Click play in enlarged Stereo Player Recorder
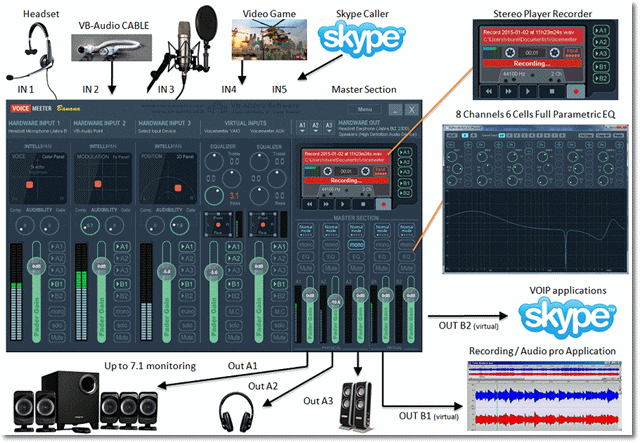Viewport: 640px width, 443px height. pyautogui.click(x=528, y=91)
